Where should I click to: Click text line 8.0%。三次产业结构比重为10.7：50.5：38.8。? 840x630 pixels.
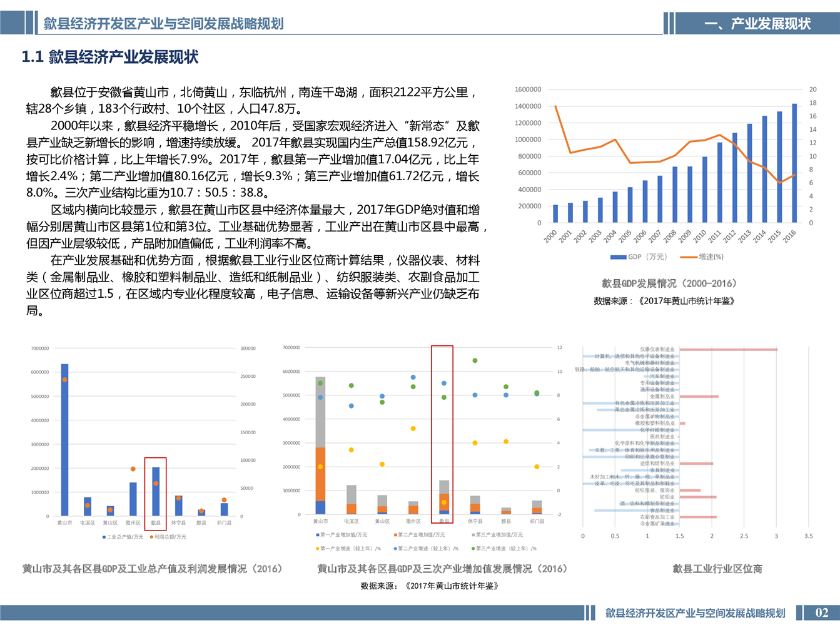148,193
